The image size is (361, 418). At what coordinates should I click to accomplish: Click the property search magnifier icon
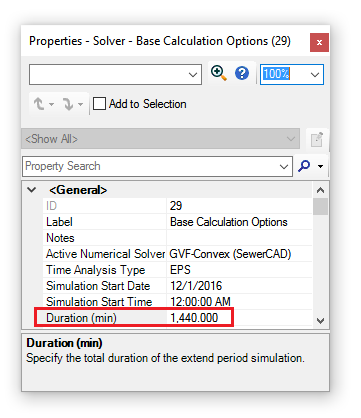click(x=304, y=166)
